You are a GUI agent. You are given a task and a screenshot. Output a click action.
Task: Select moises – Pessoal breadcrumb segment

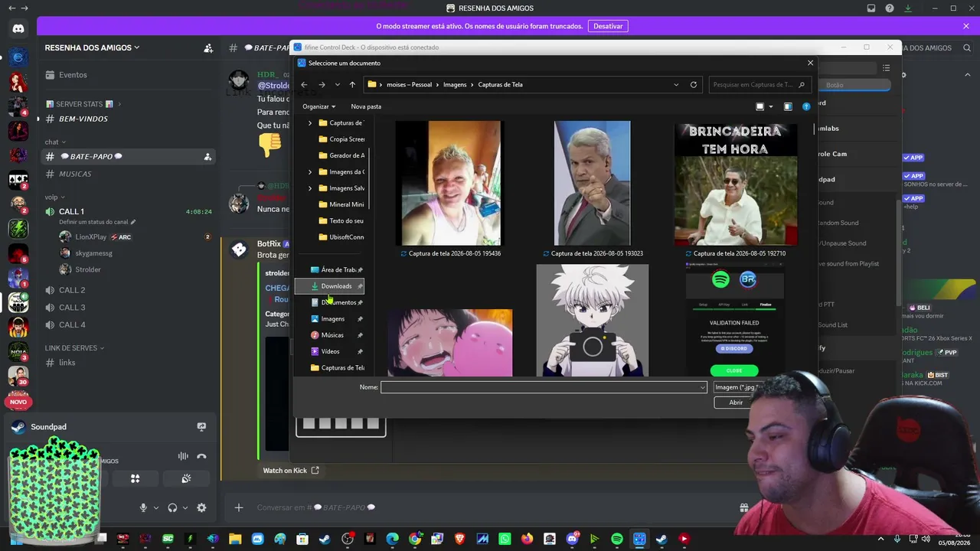click(409, 85)
